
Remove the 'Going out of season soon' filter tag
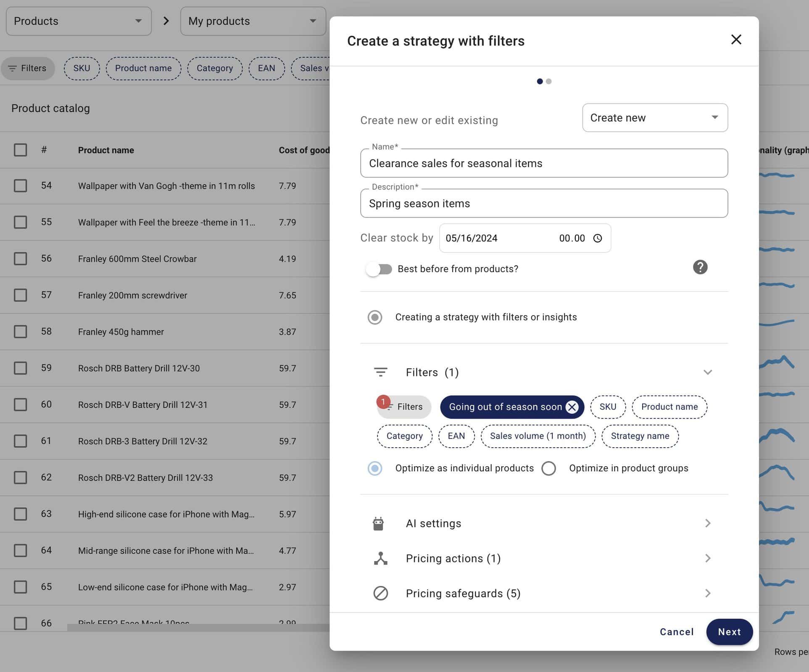[x=572, y=407]
